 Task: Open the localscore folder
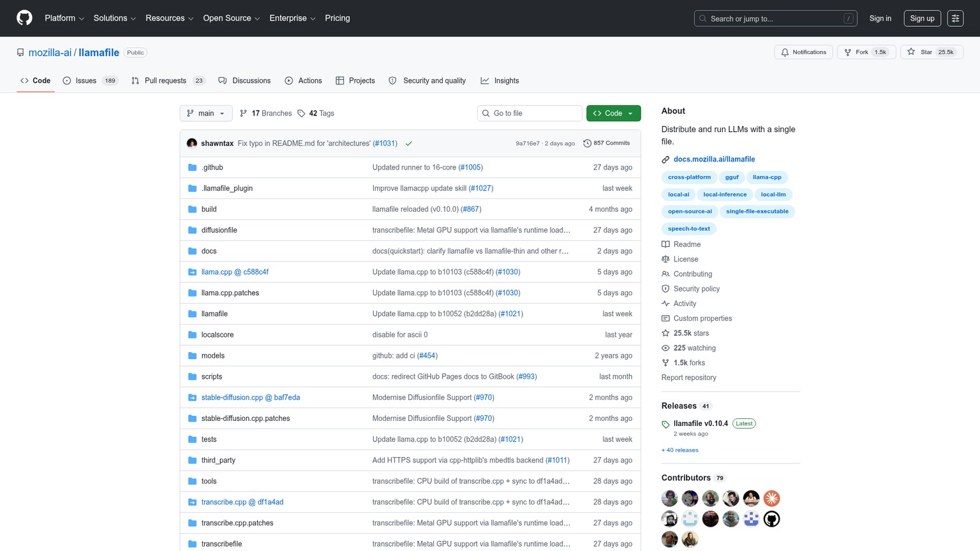tap(218, 335)
